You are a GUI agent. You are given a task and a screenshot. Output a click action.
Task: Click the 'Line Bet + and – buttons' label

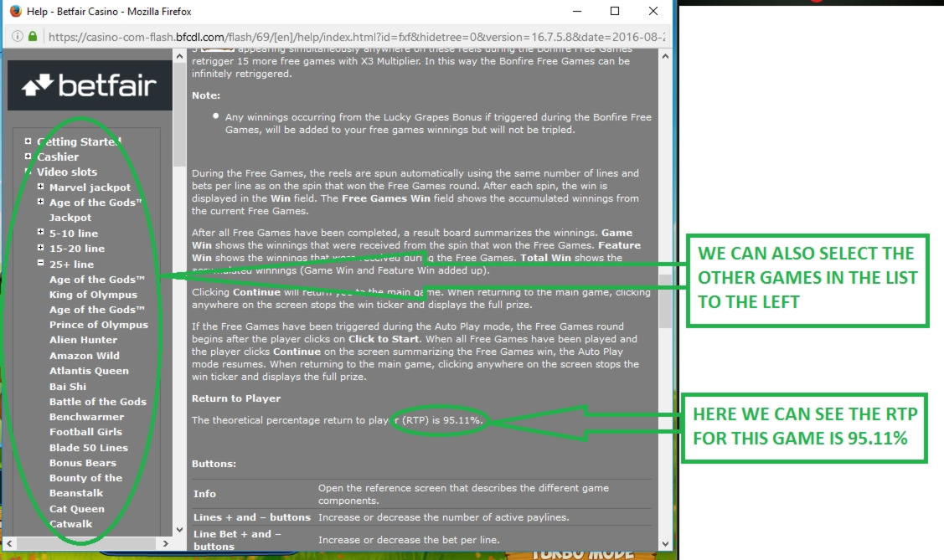(236, 540)
